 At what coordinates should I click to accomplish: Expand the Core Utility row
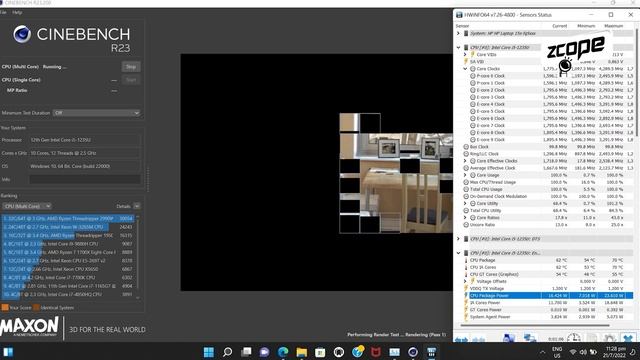tap(465, 203)
